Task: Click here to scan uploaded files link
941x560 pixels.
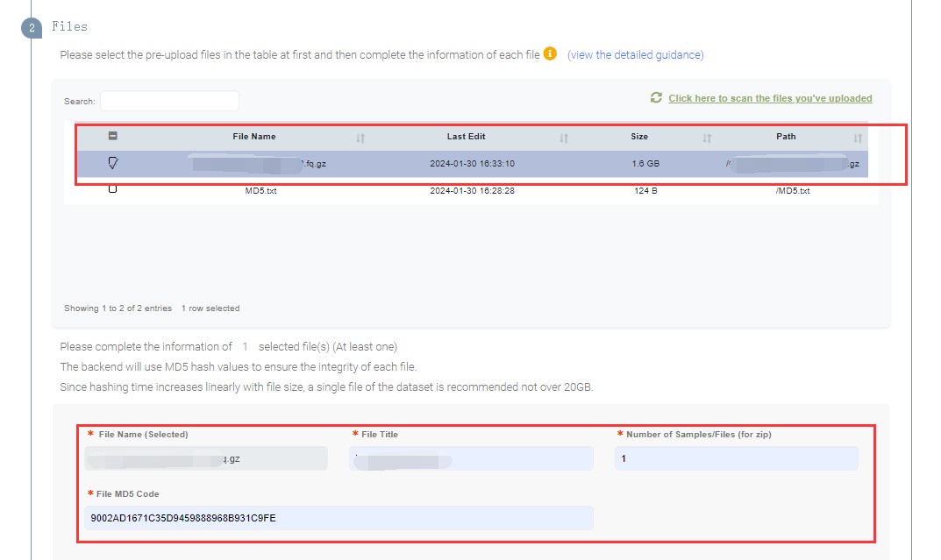Action: pos(770,98)
